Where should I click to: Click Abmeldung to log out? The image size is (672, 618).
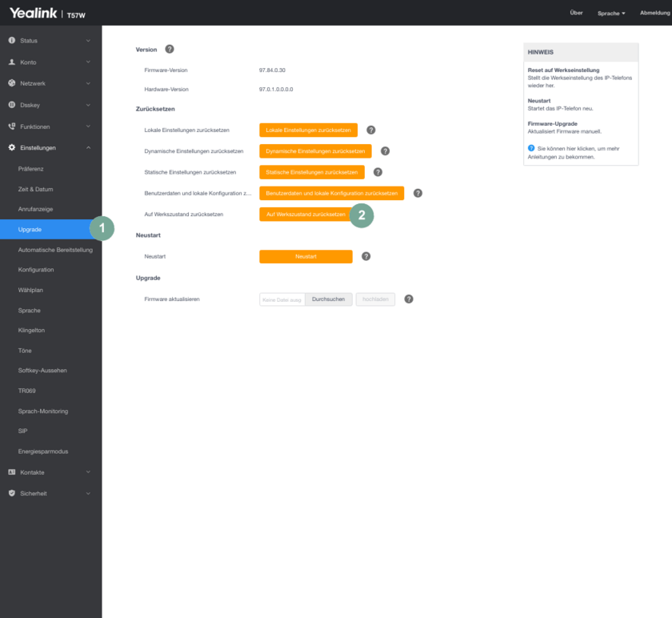[x=655, y=13]
